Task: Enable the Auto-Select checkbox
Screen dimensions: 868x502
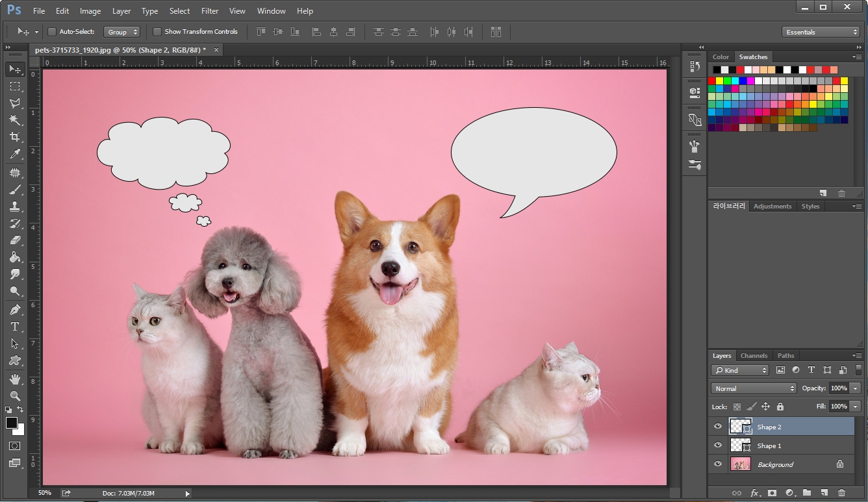Action: 52,32
